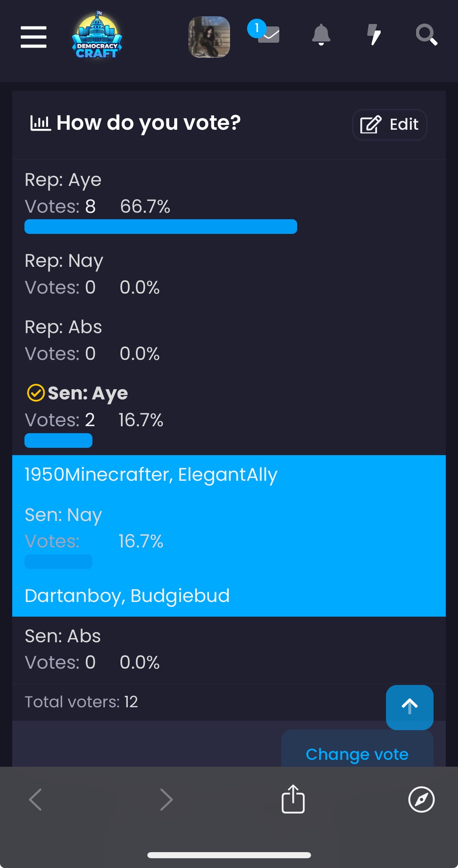This screenshot has height=868, width=458.
Task: Click the Change vote button
Action: point(357,754)
